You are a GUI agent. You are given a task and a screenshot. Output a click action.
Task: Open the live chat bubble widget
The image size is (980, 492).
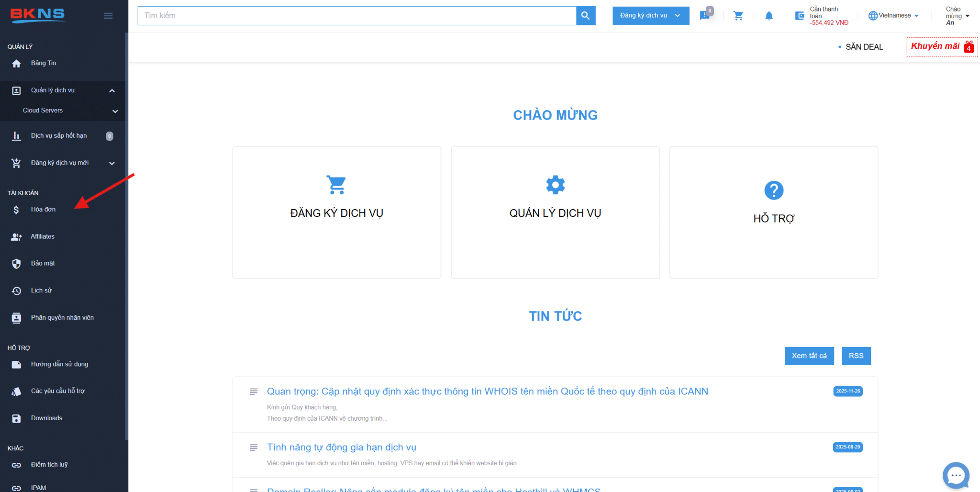tap(956, 475)
